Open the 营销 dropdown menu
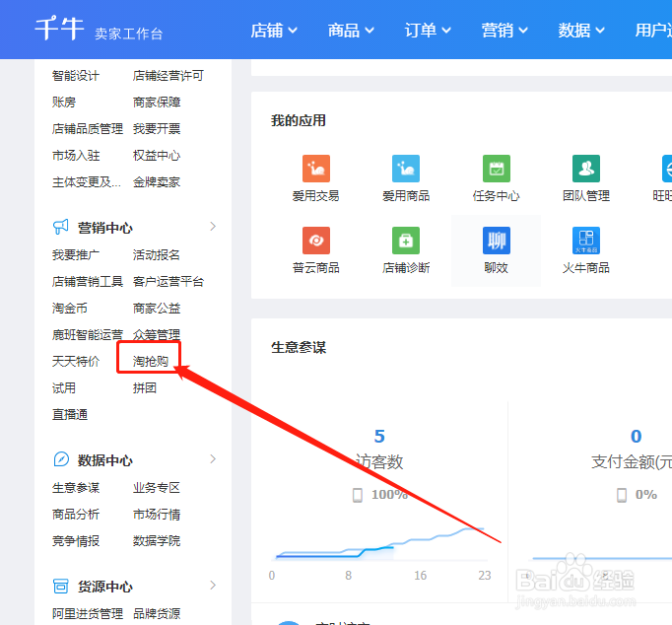Screen dimensions: 672x625 (504, 31)
